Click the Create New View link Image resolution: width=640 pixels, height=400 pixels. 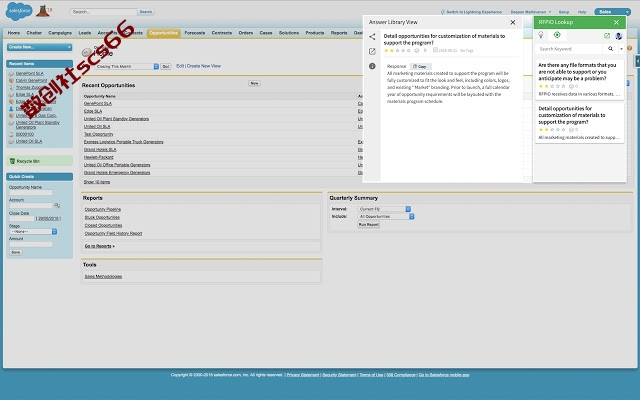point(204,66)
